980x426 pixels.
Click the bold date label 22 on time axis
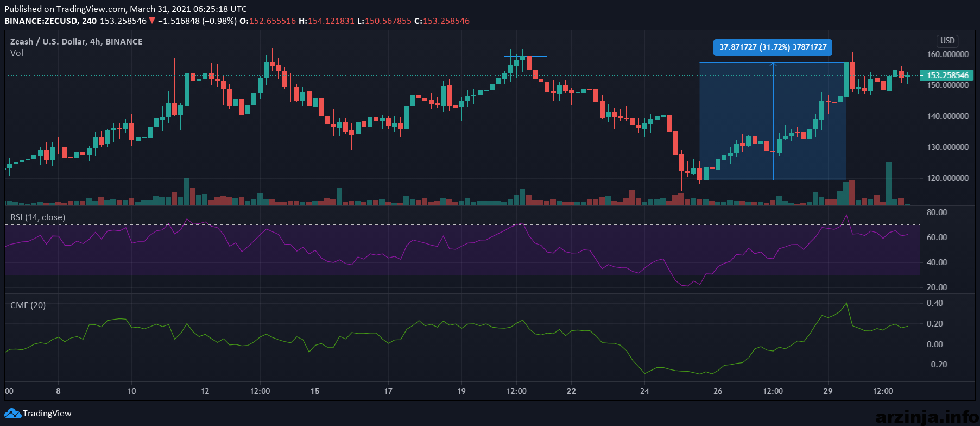(x=571, y=391)
